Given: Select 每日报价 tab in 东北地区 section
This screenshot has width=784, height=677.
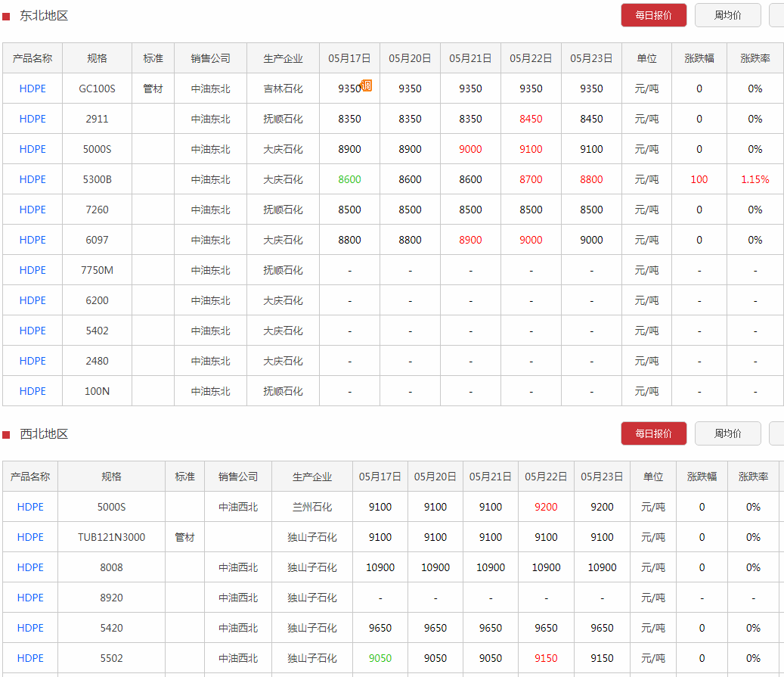Looking at the screenshot, I should [x=653, y=16].
